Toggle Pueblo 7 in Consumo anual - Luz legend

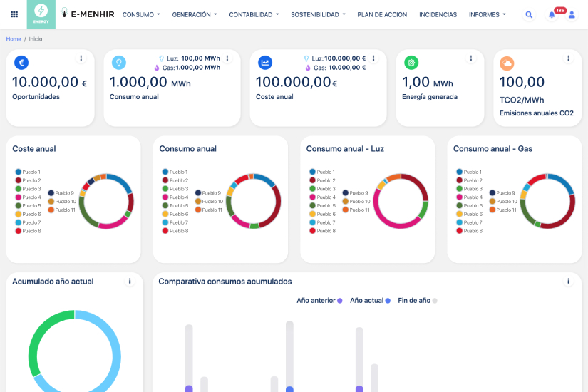322,222
